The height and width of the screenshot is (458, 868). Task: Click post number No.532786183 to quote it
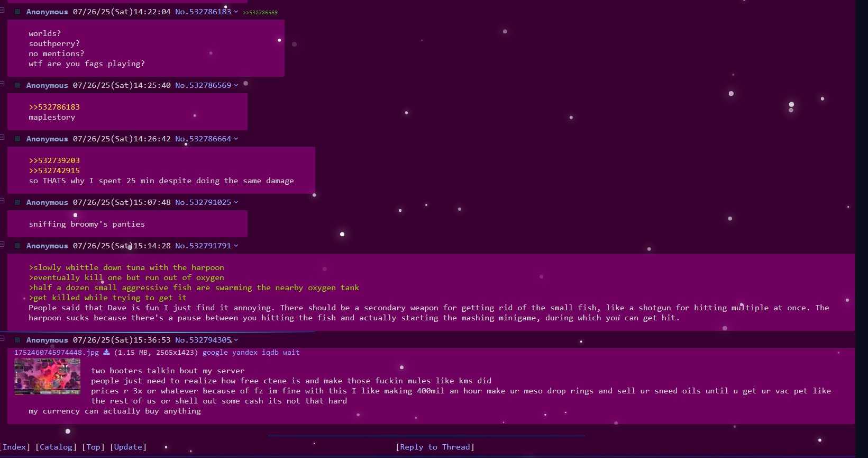pyautogui.click(x=203, y=12)
